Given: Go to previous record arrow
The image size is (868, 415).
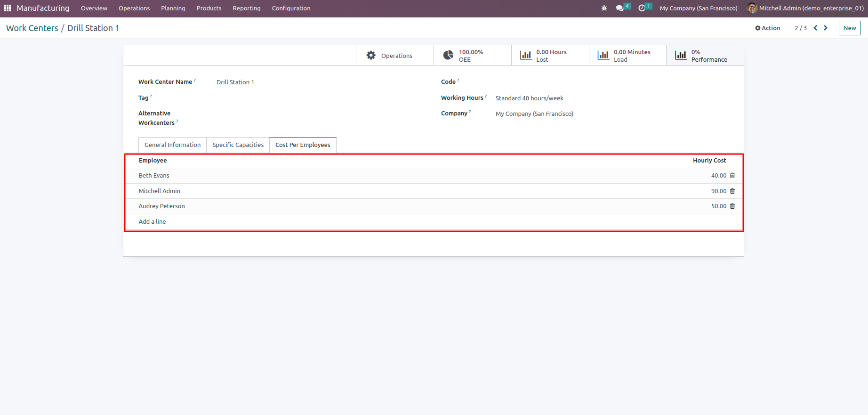Looking at the screenshot, I should [x=815, y=28].
